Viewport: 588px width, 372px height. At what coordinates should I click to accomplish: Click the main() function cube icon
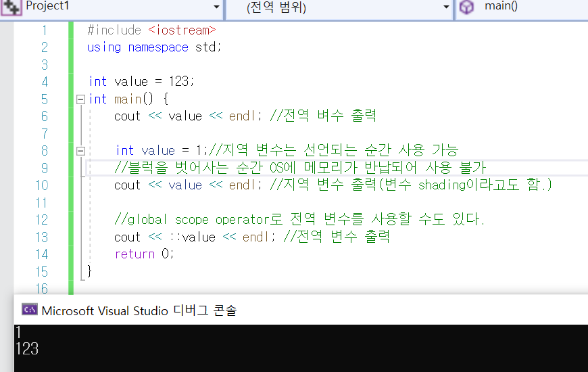tap(466, 7)
